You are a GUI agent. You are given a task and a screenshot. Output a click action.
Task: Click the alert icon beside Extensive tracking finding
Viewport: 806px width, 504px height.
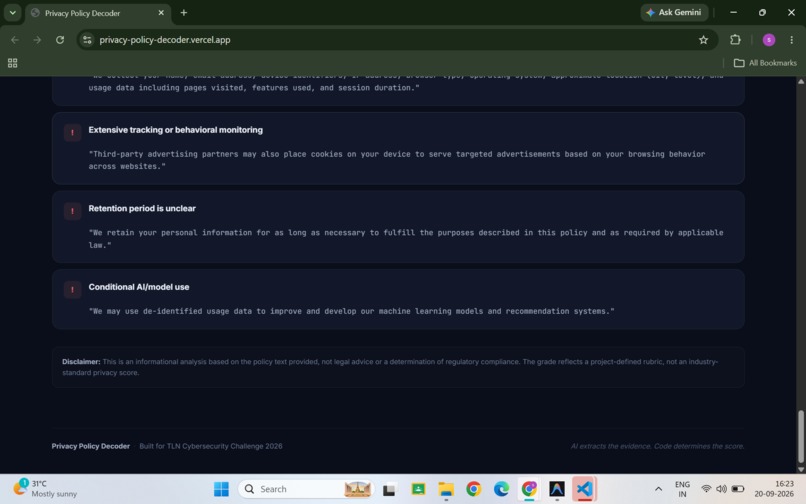click(x=72, y=133)
